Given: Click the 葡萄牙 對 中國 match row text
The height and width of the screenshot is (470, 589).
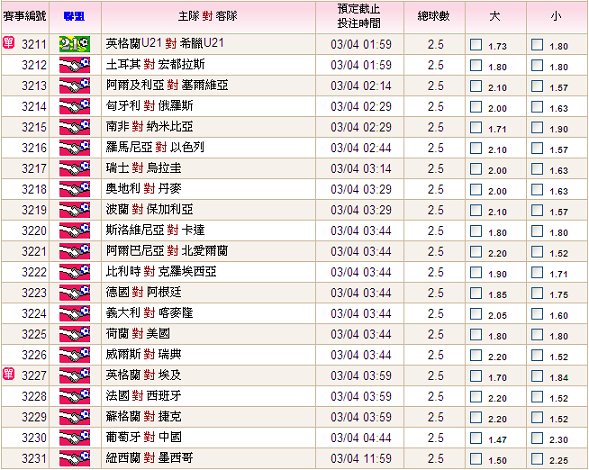Looking at the screenshot, I should tap(143, 437).
